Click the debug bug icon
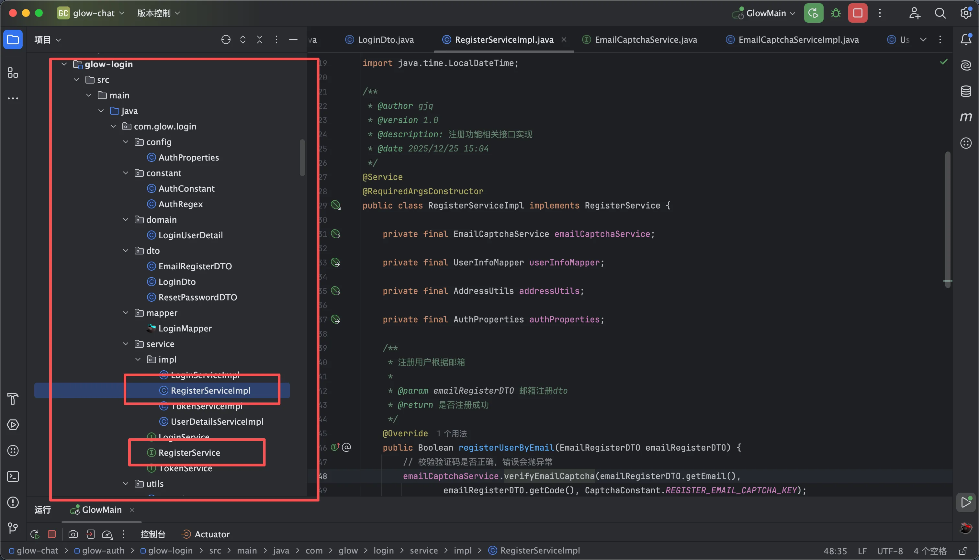979x560 pixels. click(836, 13)
